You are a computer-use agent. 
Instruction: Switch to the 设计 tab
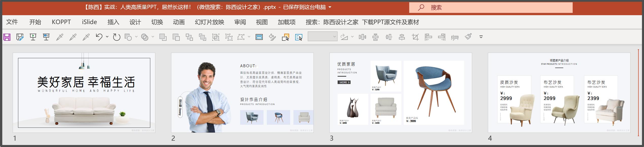pyautogui.click(x=135, y=22)
